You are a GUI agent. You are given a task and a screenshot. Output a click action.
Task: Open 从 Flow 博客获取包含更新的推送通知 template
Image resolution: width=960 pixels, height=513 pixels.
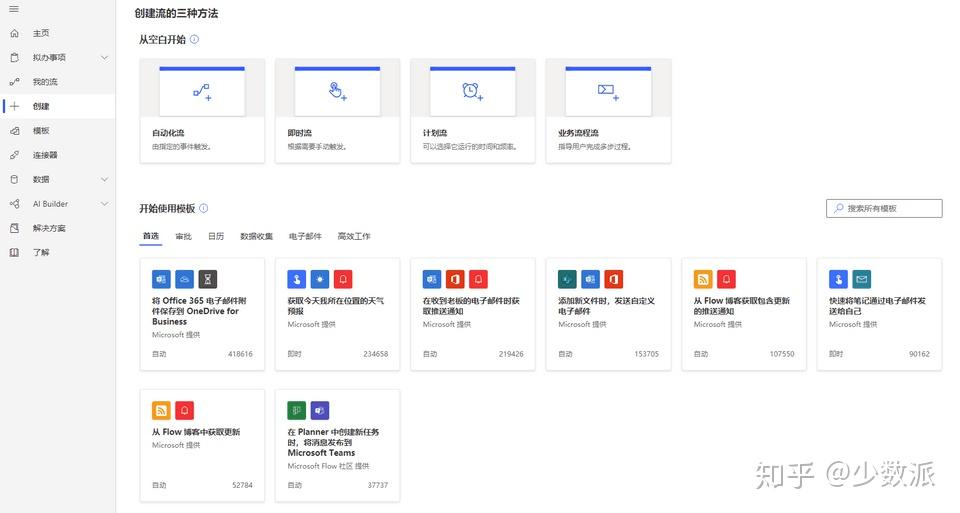tap(744, 314)
